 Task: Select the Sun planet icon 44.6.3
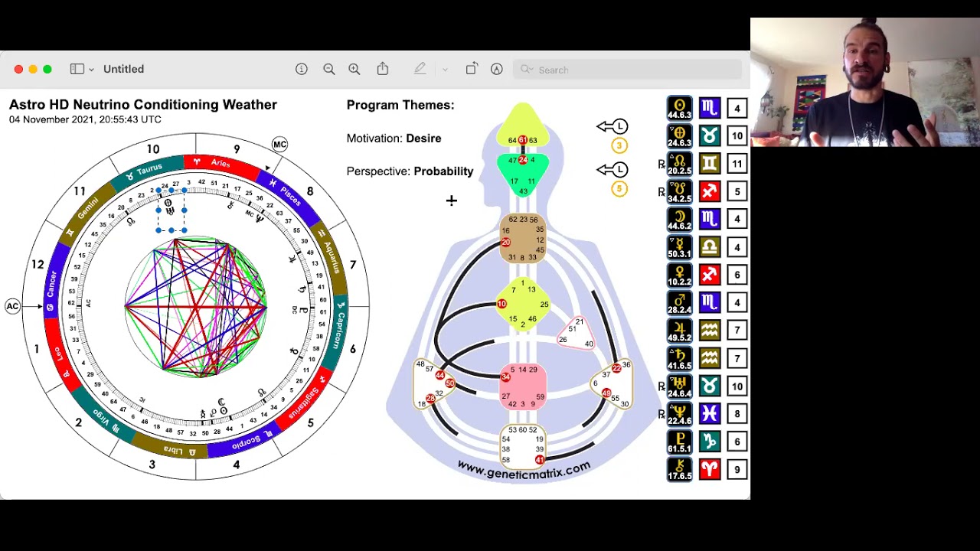tap(679, 108)
